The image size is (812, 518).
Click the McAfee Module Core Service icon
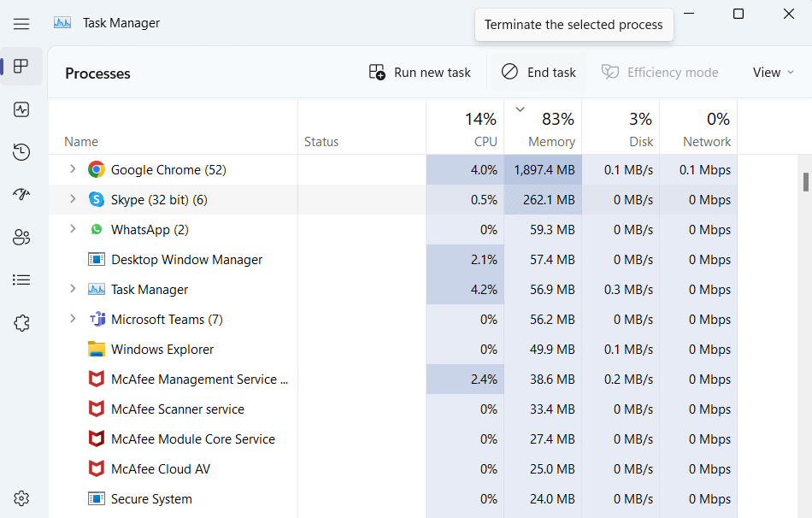97,439
